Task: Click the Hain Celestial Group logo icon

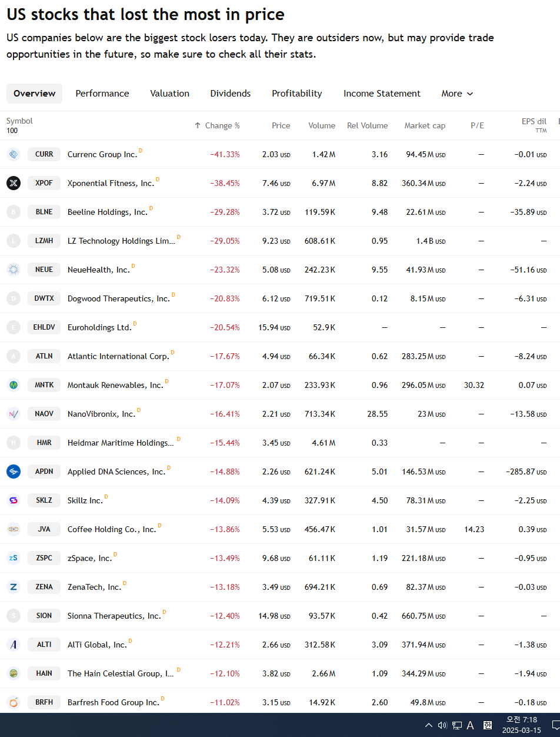Action: point(14,673)
